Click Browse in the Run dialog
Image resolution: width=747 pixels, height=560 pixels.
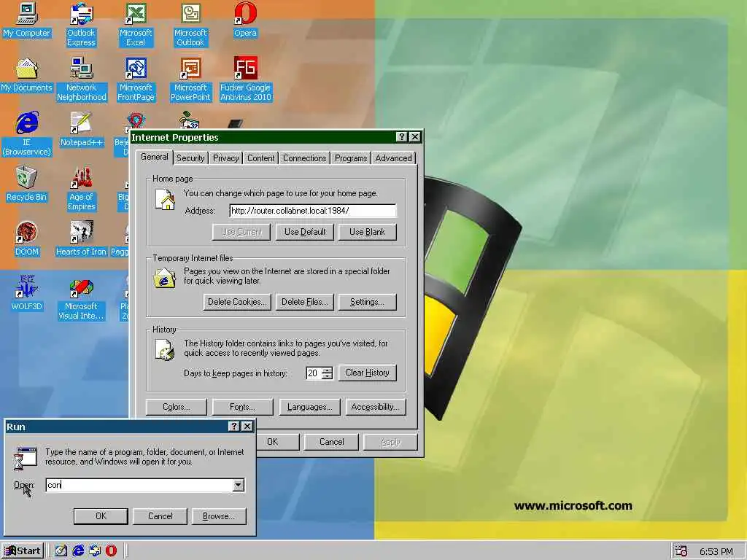click(x=219, y=516)
